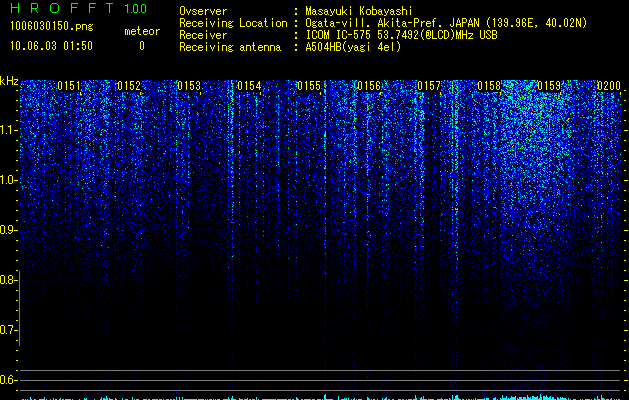Click the Ogata-vill. Akita-Pref. JAPAN location text
The width and height of the screenshot is (629, 400).
coord(446,23)
